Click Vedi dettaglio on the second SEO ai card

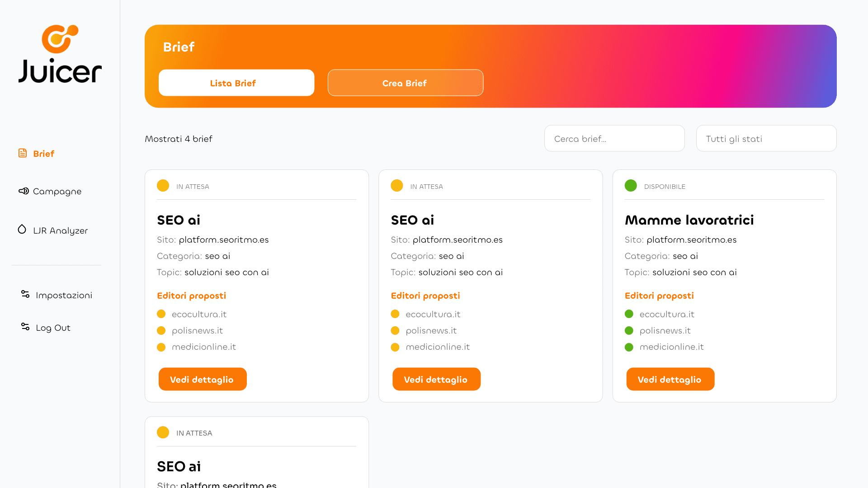pos(436,379)
